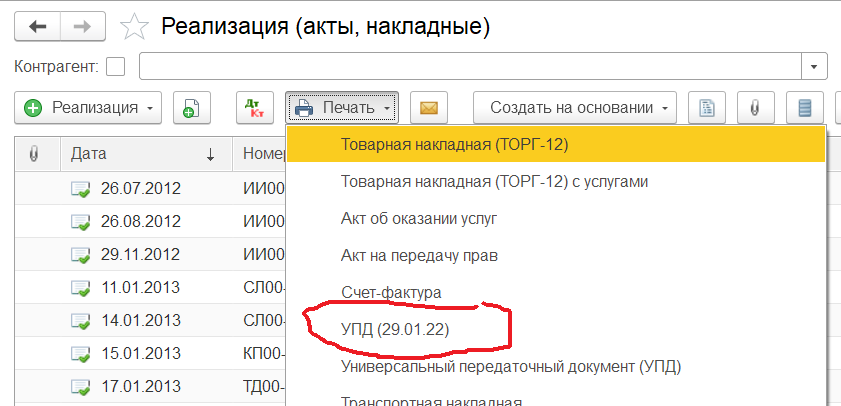
Task: Click inside the Контрагент input field
Action: (470, 67)
